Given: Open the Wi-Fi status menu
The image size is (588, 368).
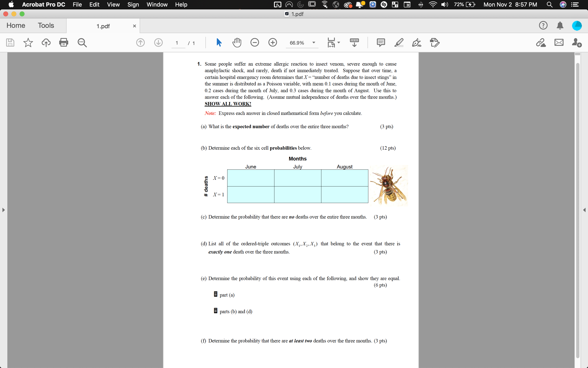Looking at the screenshot, I should point(433,4).
